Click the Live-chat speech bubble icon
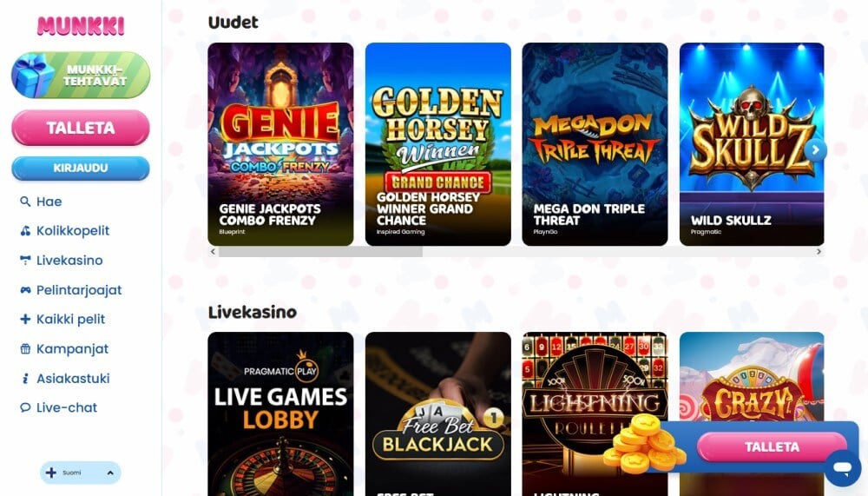The height and width of the screenshot is (496, 868). [x=25, y=408]
